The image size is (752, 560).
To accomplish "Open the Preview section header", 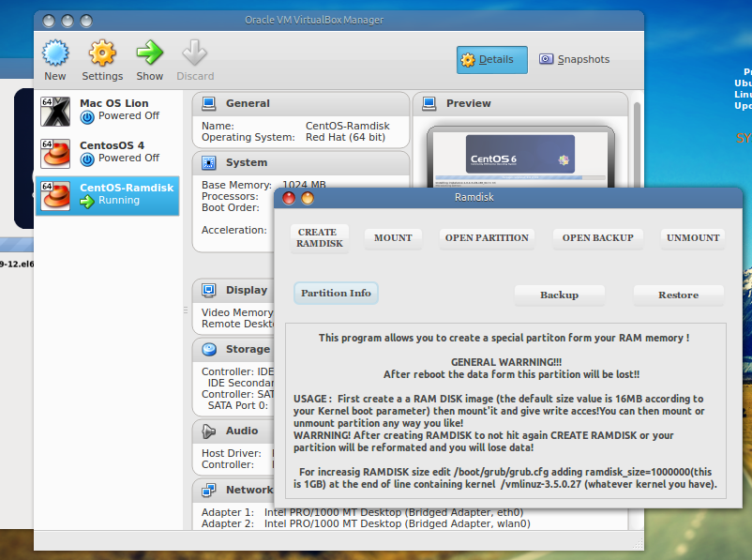I will coord(520,103).
